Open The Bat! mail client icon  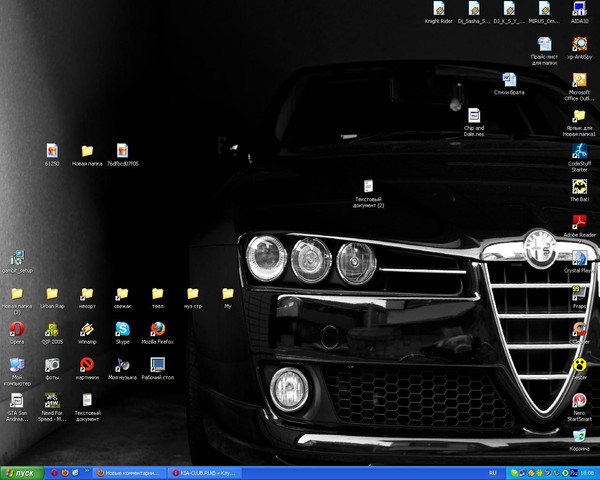pos(579,186)
